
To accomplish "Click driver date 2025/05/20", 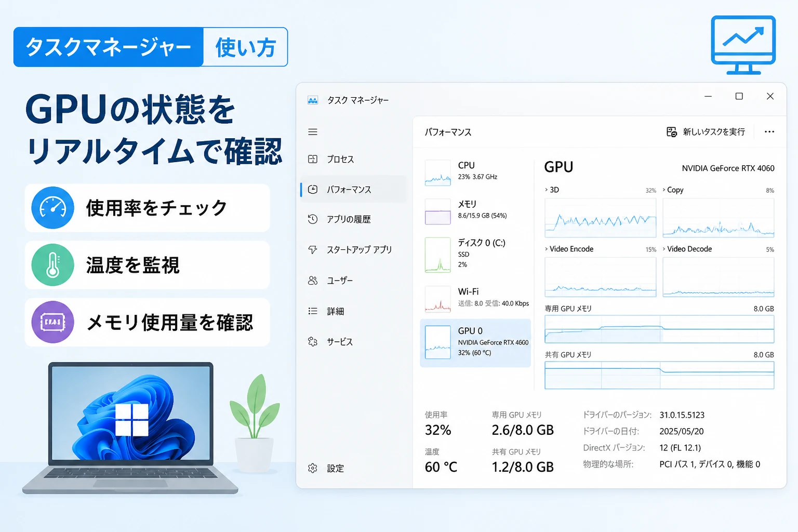I will click(682, 431).
